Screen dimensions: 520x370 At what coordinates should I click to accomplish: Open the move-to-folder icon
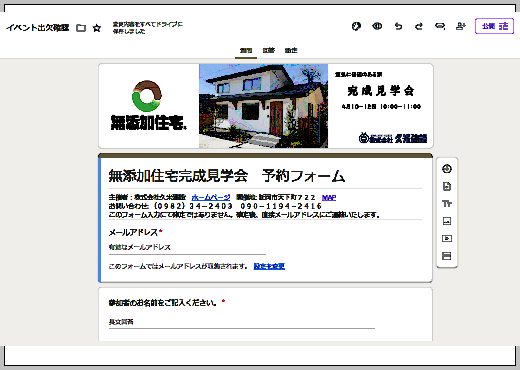(x=81, y=28)
